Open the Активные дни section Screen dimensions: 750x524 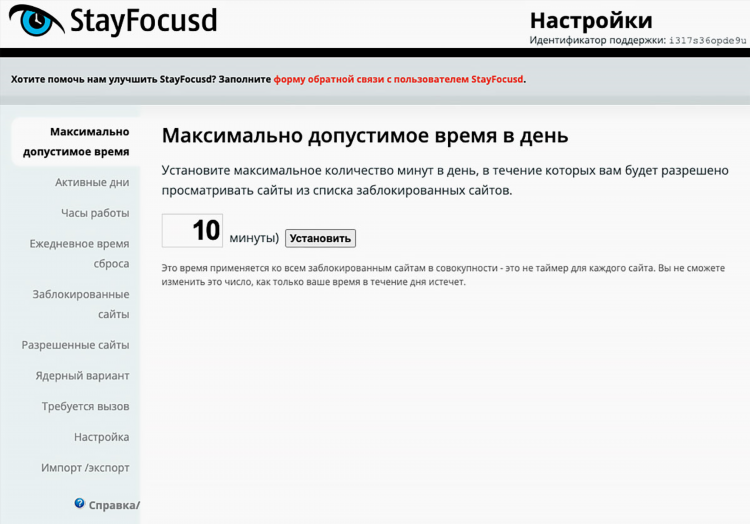[x=92, y=182]
